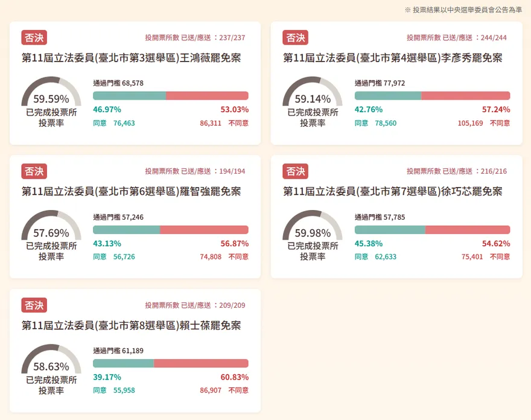The image size is (531, 420).
Task: Click the 59.98% turnout gauge
Action: coord(313,231)
